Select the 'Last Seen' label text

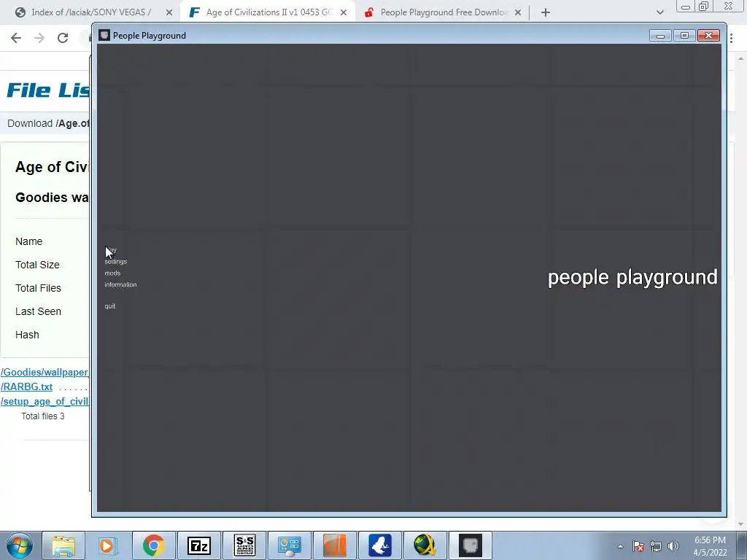pyautogui.click(x=38, y=311)
